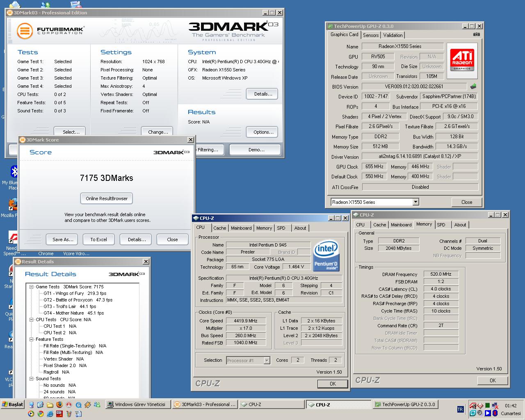Collapse the Sound Tests tree node
Screen dimensions: 525x420
[31, 379]
